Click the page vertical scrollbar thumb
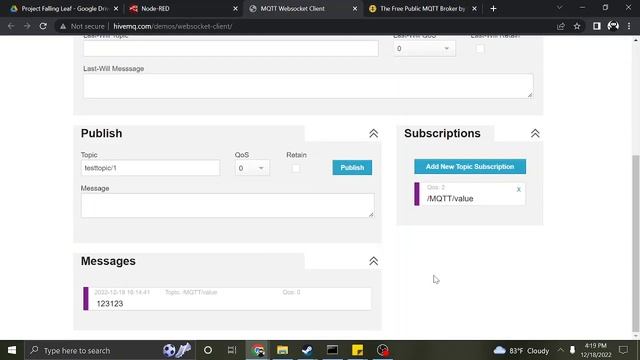640x360 pixels. coord(636,243)
